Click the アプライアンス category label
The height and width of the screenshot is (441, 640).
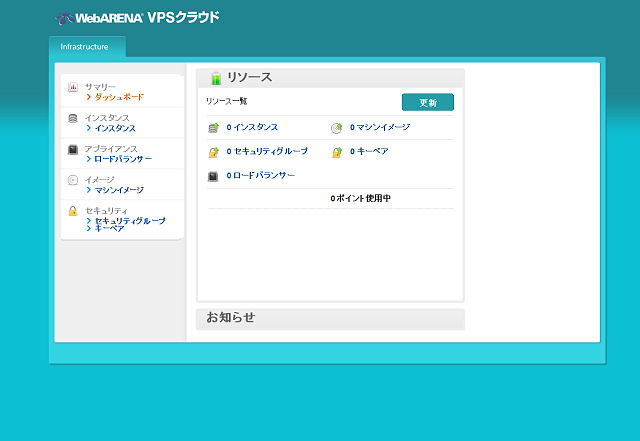pos(111,149)
